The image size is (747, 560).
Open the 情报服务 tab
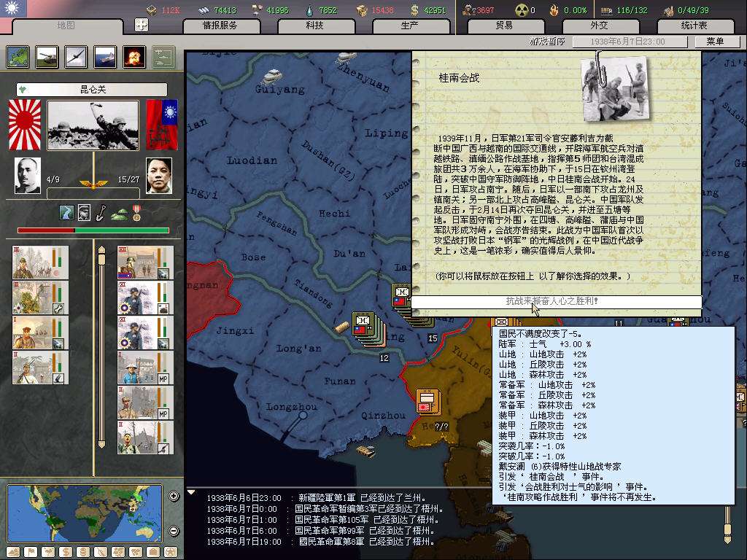220,26
